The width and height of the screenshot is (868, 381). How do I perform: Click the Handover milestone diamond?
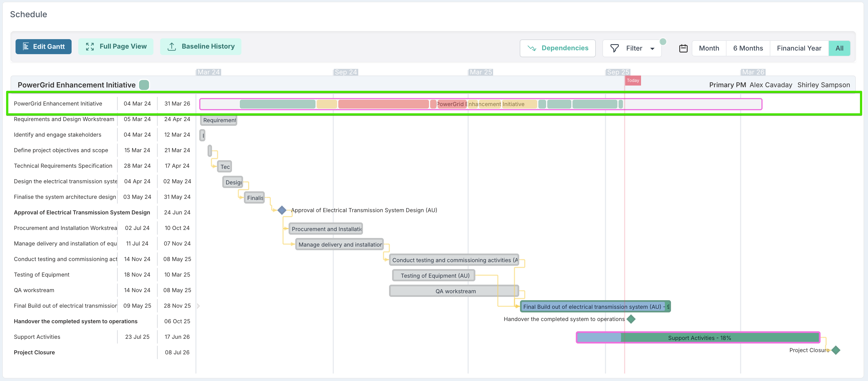(631, 319)
